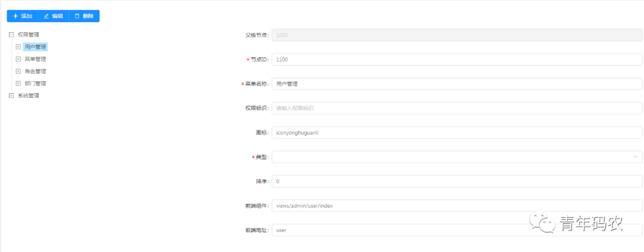Image resolution: width=644 pixels, height=252 pixels.
Task: Click the 前端组件 input field
Action: [x=457, y=205]
